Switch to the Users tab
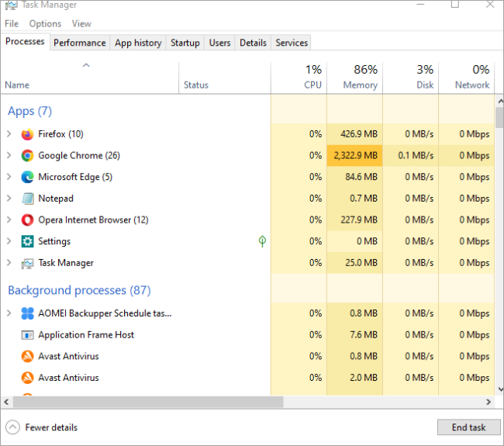504x446 pixels. pos(220,43)
